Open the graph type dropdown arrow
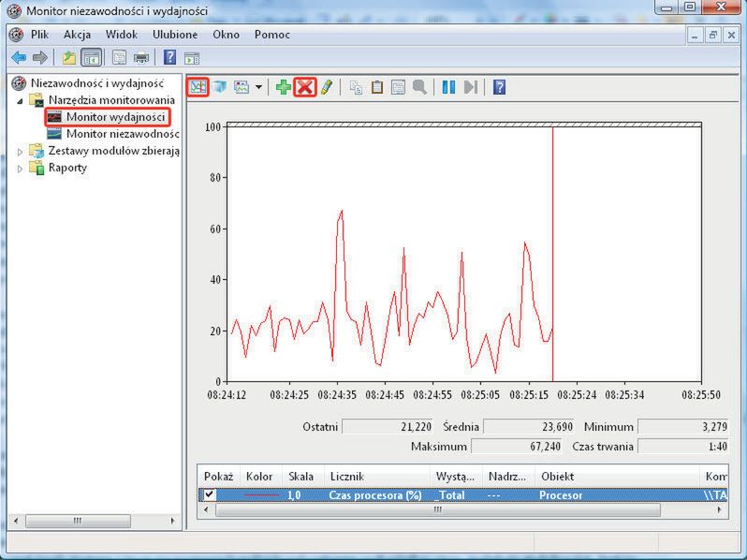The height and width of the screenshot is (560, 747). coord(258,87)
